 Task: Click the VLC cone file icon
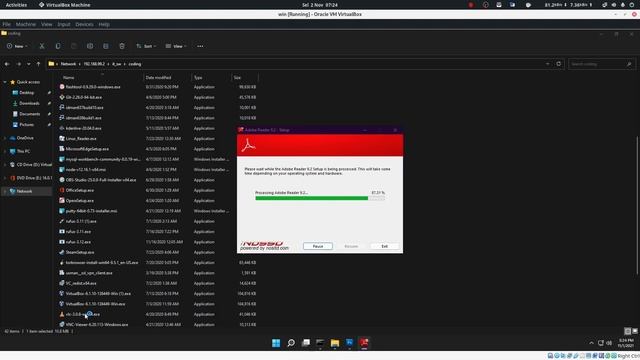point(62,314)
